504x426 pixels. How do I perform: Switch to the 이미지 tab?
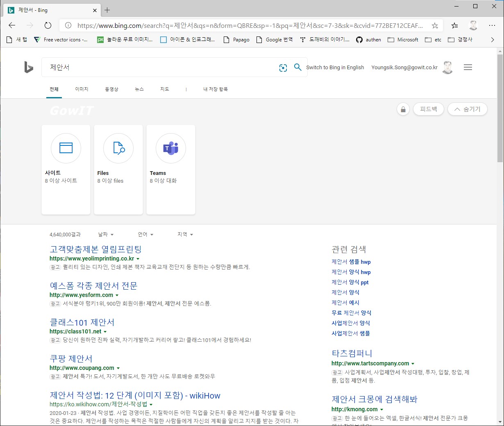(x=82, y=89)
